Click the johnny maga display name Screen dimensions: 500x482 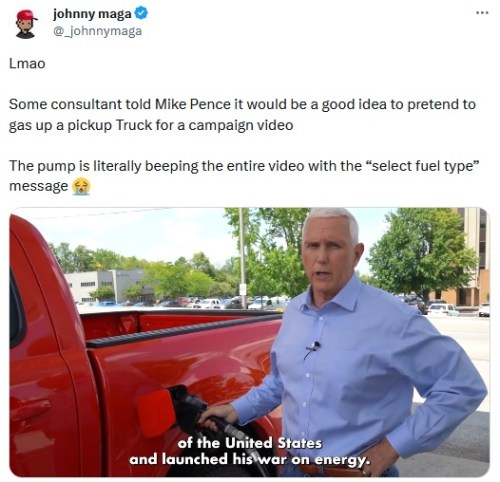[x=92, y=14]
